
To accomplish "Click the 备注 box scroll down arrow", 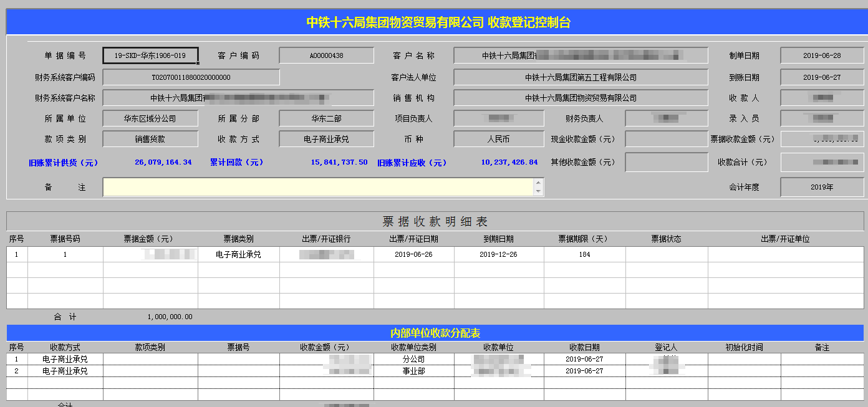I will [x=539, y=191].
